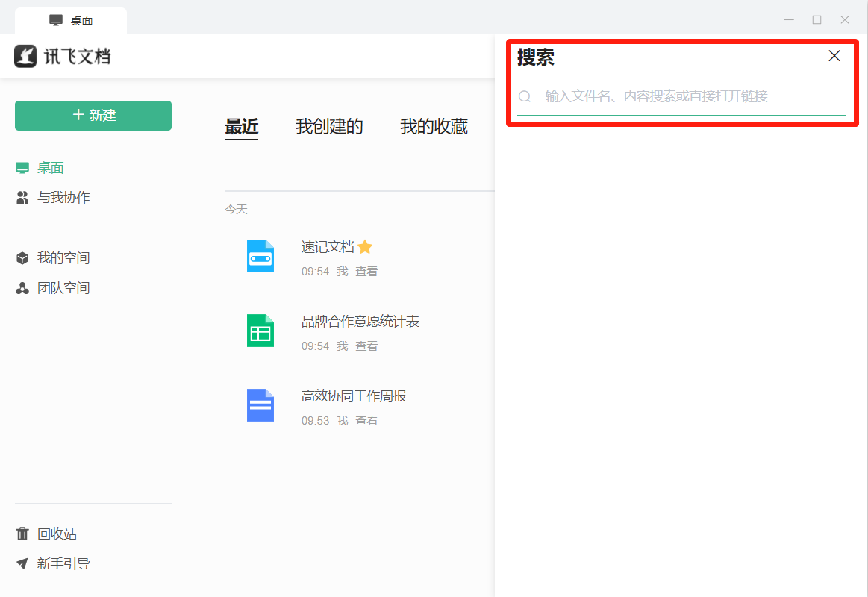The image size is (868, 597).
Task: Click the star next to 速记文档
Action: [x=365, y=247]
